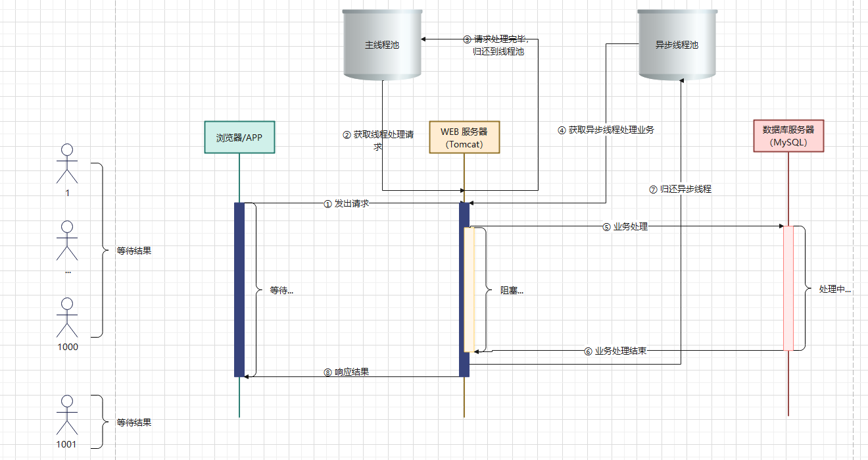Select the stick figure actor labeled 1001
Screen dimensions: 868x460
[x=67, y=414]
